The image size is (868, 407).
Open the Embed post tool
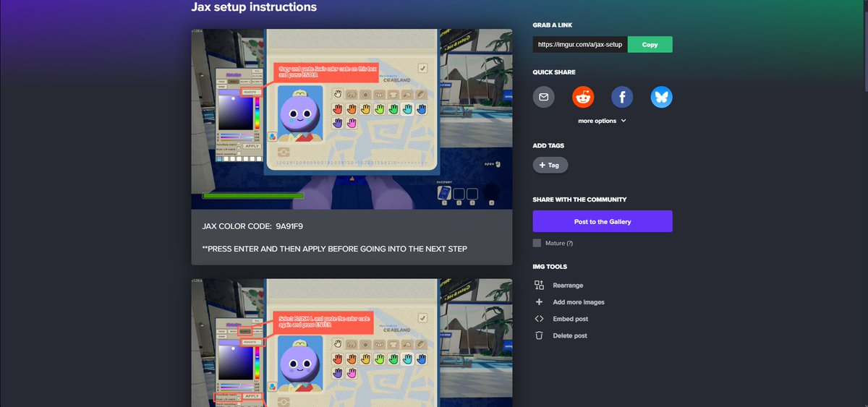tap(561, 319)
